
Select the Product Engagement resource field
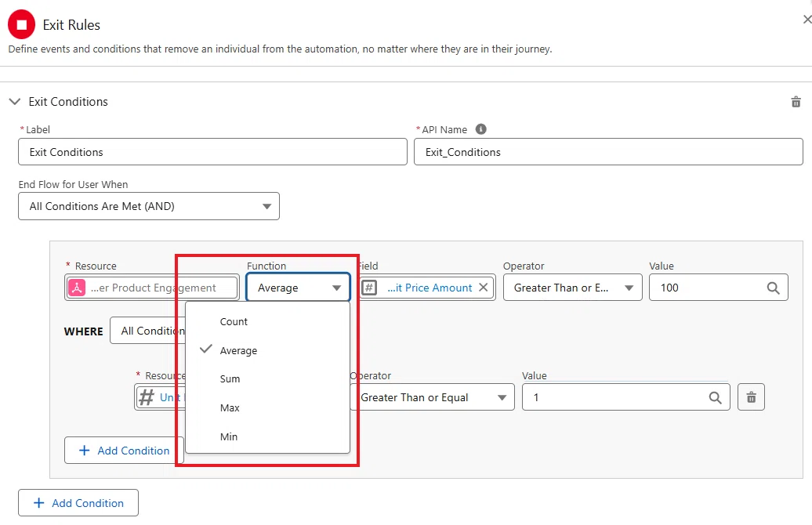tap(152, 288)
